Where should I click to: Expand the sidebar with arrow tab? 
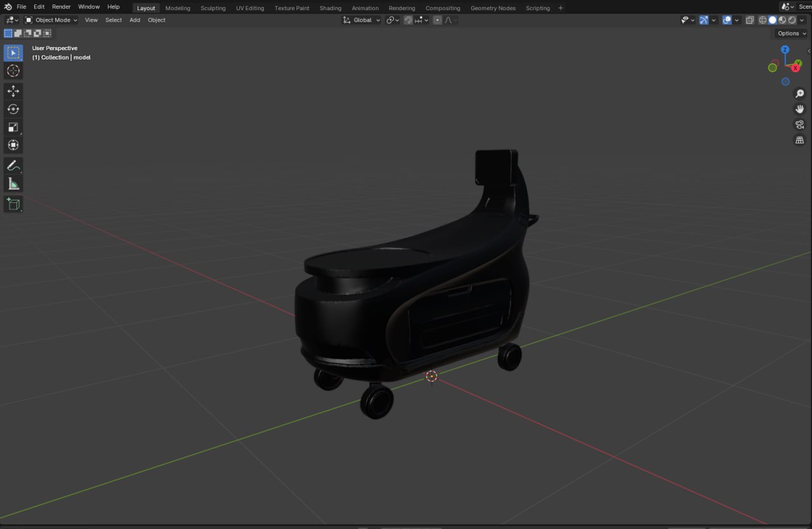click(x=809, y=51)
